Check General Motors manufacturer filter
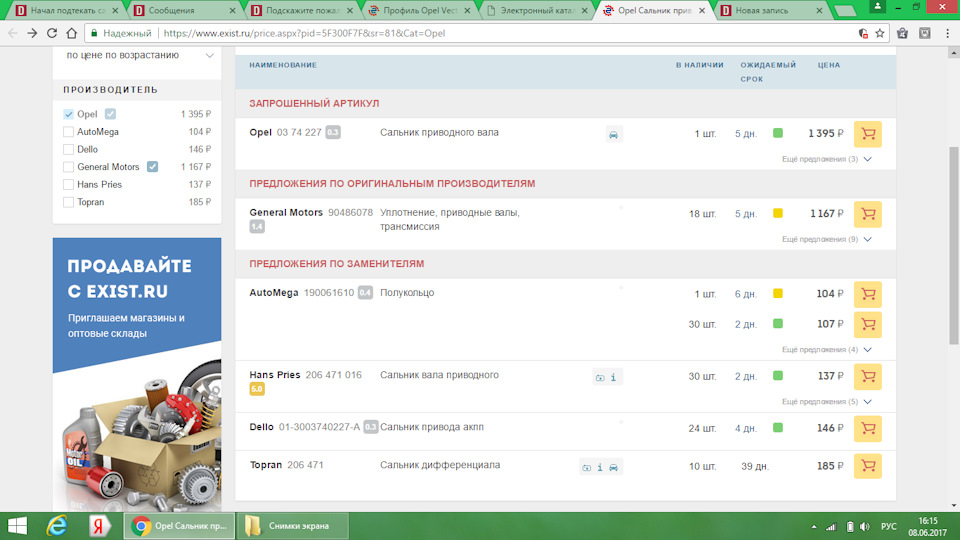The height and width of the screenshot is (540, 960). [x=69, y=167]
